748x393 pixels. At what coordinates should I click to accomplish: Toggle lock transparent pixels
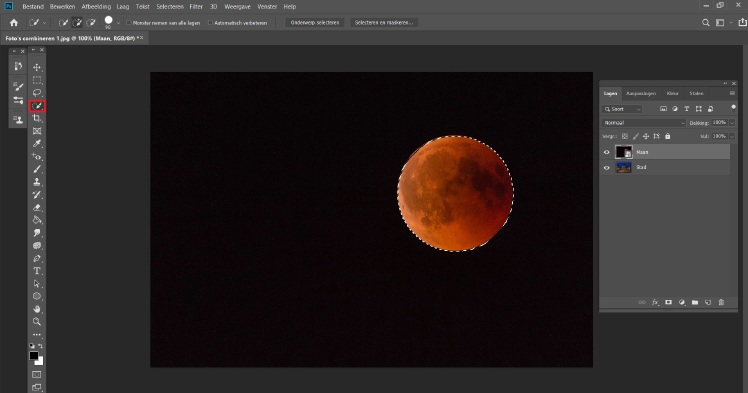pyautogui.click(x=625, y=136)
